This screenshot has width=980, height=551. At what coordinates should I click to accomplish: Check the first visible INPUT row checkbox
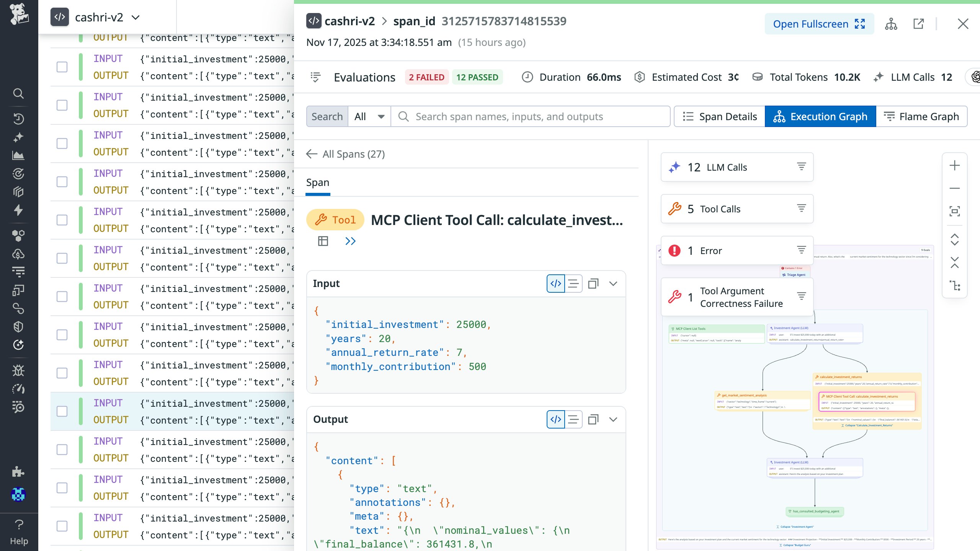tap(62, 67)
